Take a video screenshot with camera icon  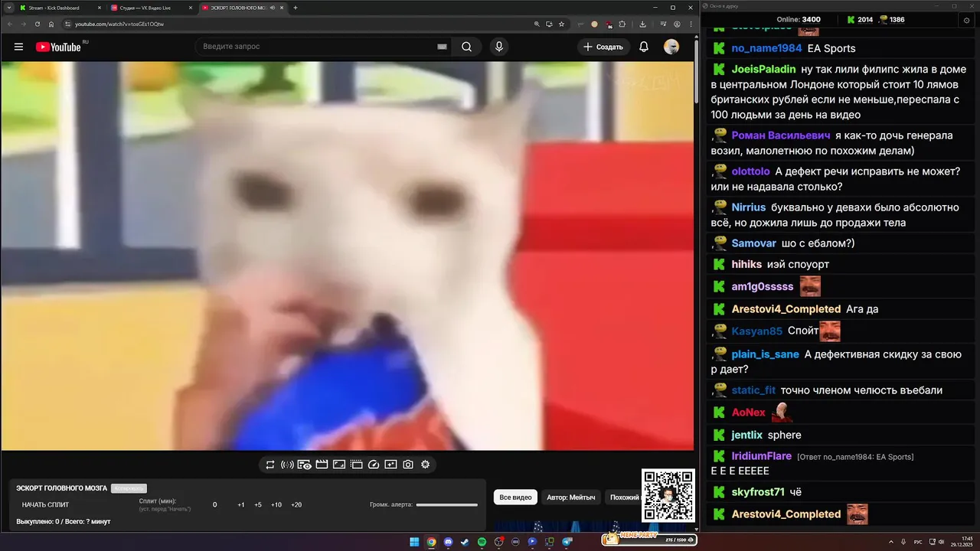(408, 465)
